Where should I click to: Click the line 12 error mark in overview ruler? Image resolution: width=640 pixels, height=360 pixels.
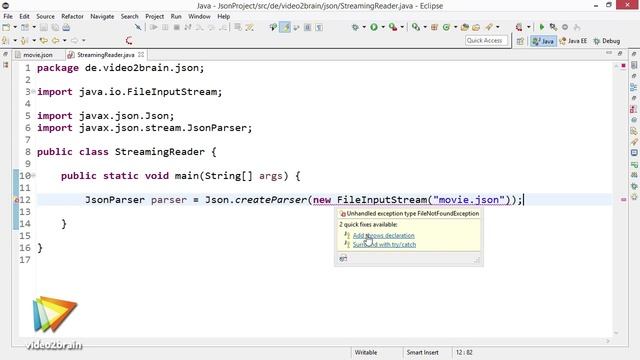[624, 200]
